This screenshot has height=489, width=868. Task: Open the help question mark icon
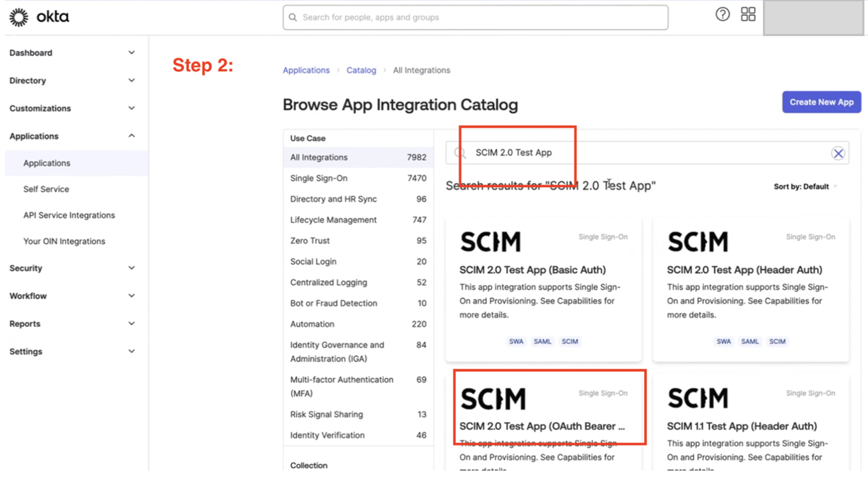coord(722,14)
